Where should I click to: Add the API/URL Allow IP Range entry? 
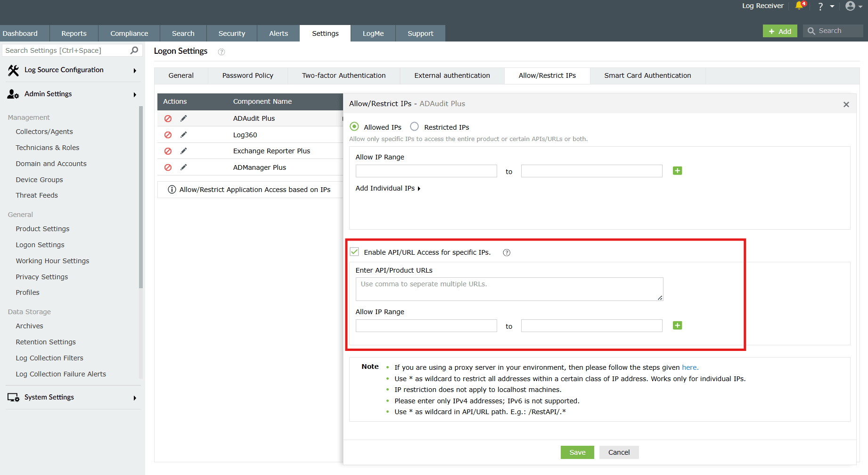point(677,325)
